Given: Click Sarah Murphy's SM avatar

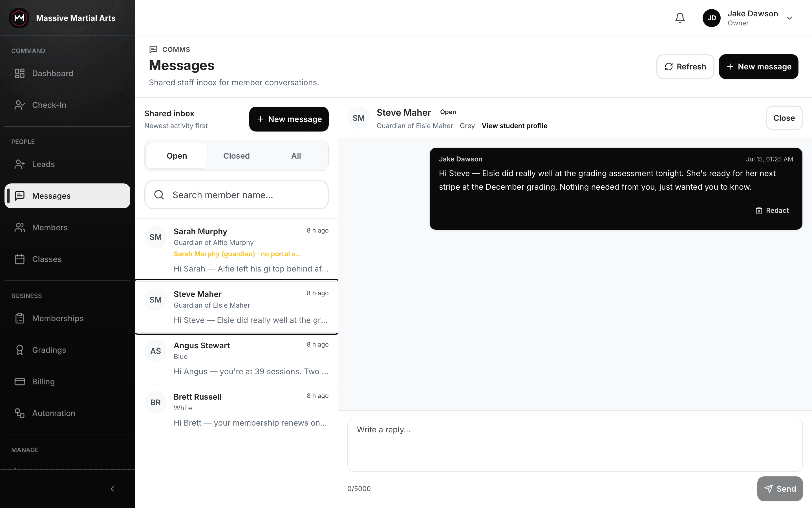Looking at the screenshot, I should click(x=156, y=237).
